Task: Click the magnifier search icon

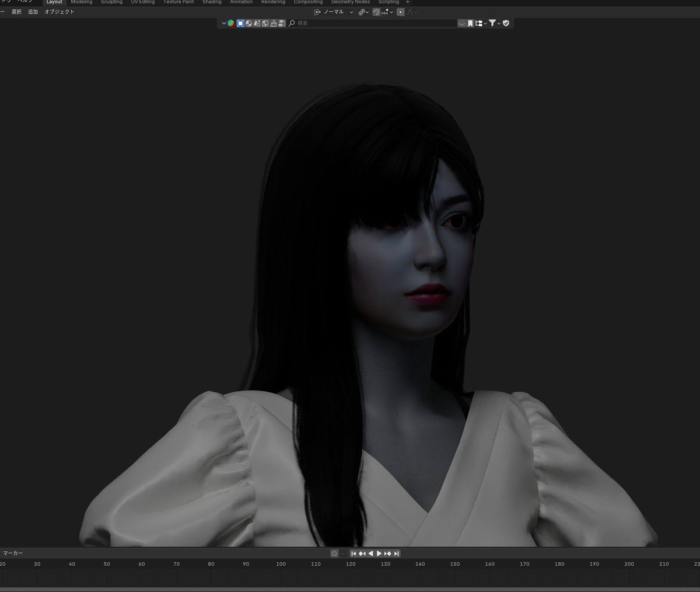Action: [x=292, y=23]
